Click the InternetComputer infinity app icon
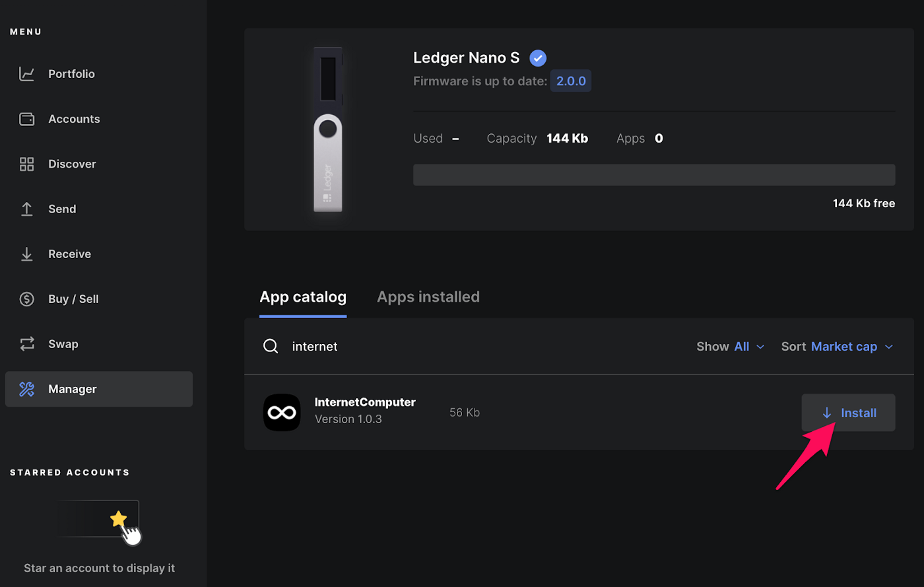The height and width of the screenshot is (587, 924). coord(282,413)
